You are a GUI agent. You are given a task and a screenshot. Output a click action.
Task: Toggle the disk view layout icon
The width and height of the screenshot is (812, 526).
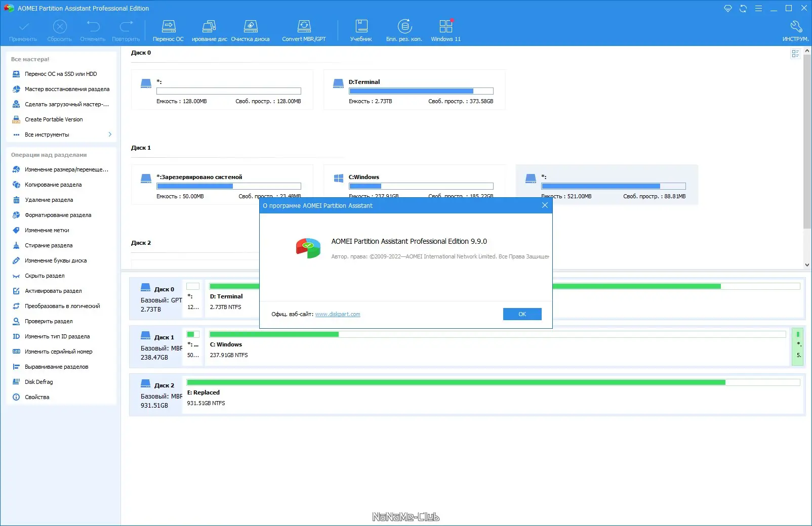(795, 54)
